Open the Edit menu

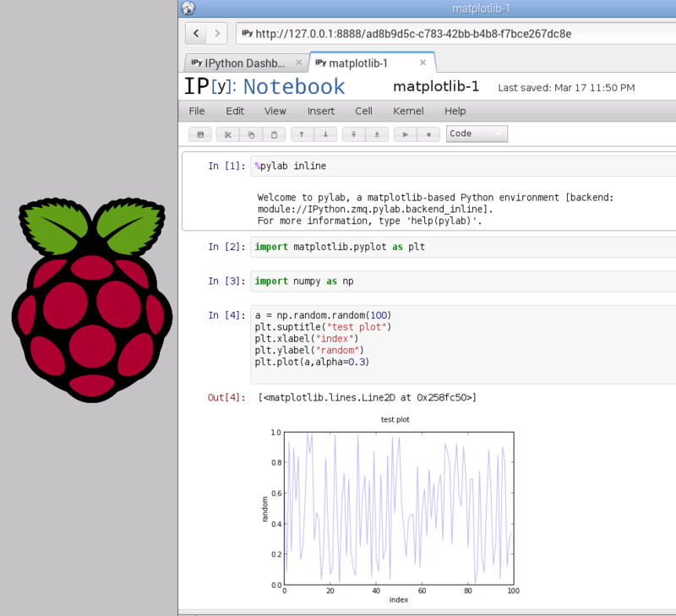[235, 112]
